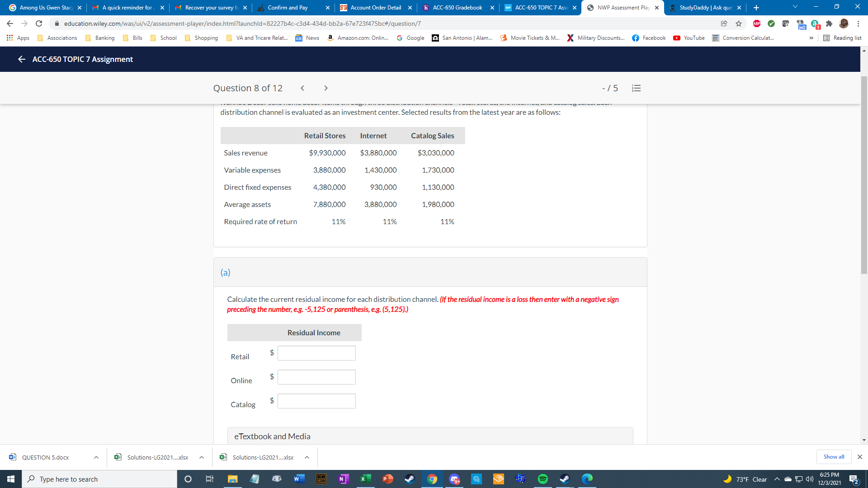Click the Retail residual income field

coord(316,353)
